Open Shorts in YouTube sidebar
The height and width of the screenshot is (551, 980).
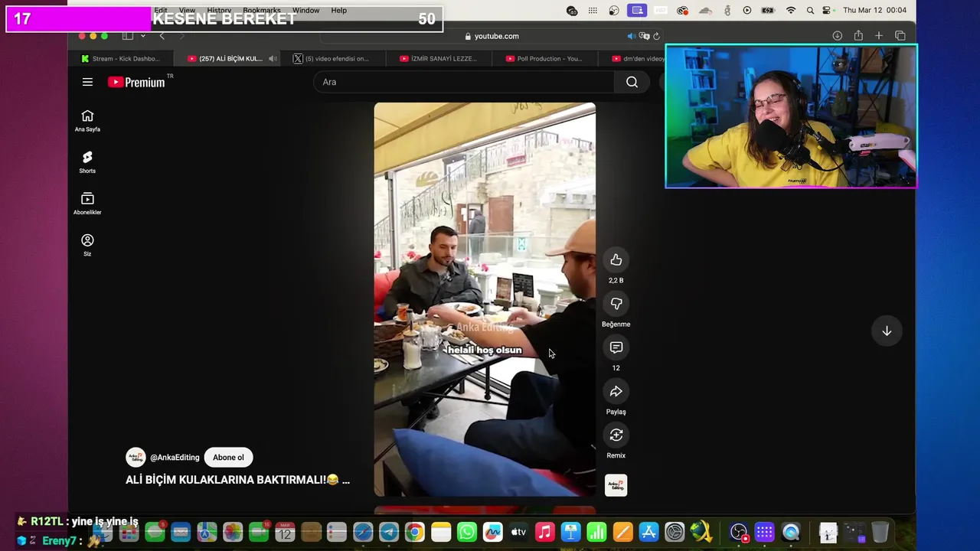(87, 162)
